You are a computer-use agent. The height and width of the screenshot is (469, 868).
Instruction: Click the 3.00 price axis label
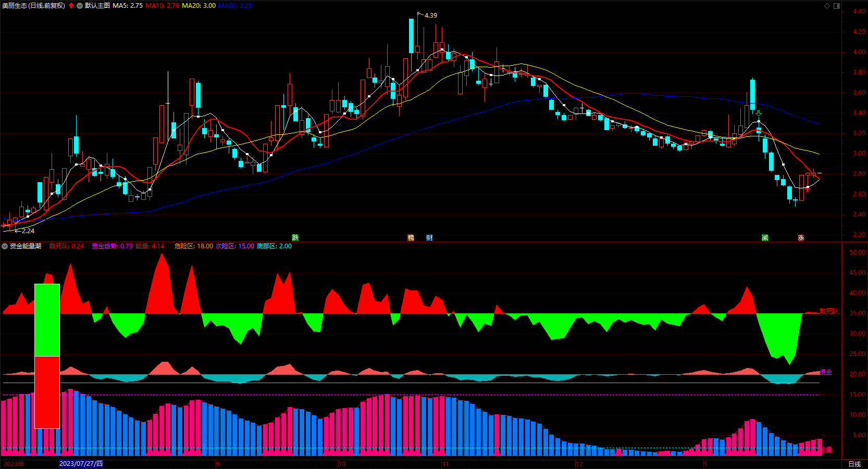pyautogui.click(x=859, y=154)
